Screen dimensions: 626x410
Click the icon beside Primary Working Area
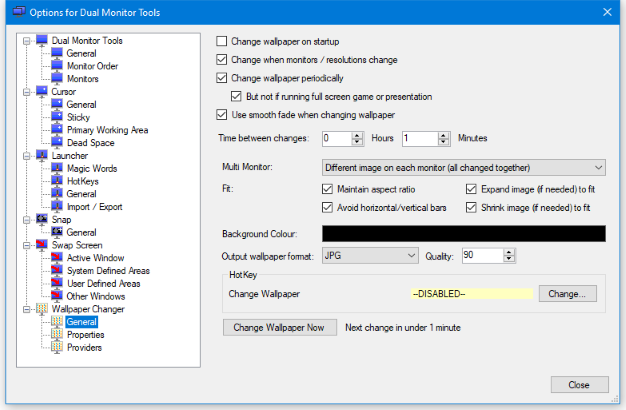57,130
